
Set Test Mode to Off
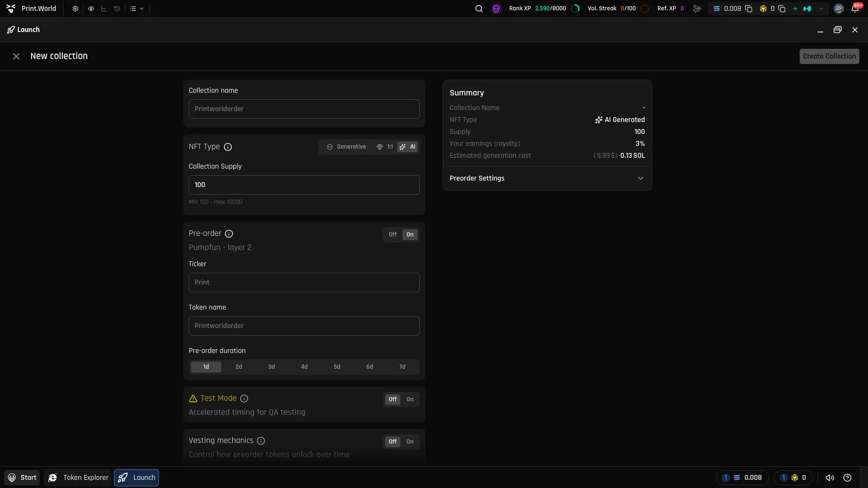coord(393,400)
